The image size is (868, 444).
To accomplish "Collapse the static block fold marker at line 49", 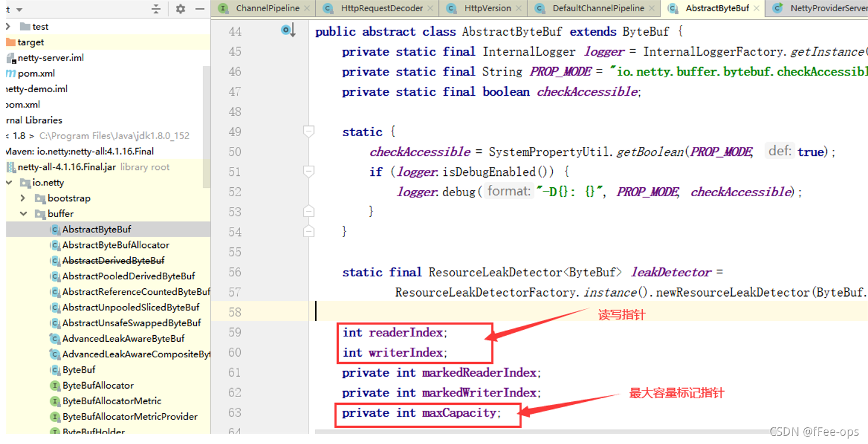I will click(309, 131).
